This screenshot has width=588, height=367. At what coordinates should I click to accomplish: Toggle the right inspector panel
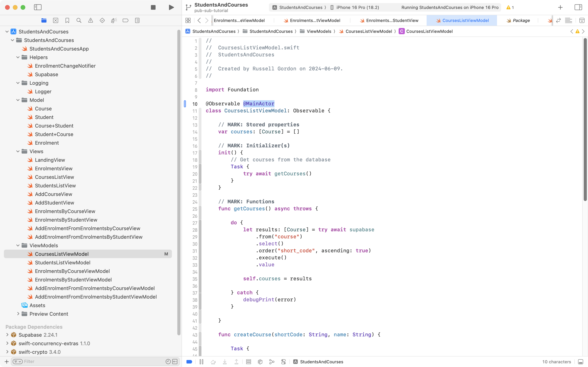(578, 7)
